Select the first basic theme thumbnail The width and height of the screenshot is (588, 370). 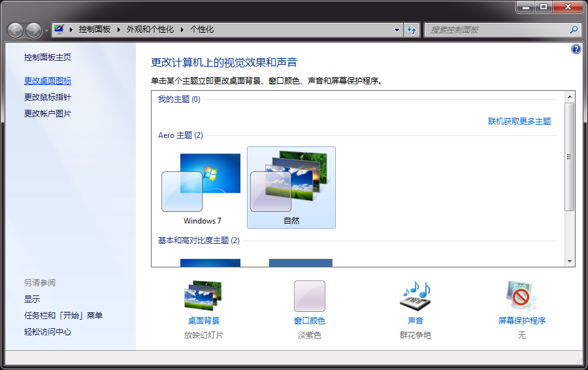coord(210,263)
